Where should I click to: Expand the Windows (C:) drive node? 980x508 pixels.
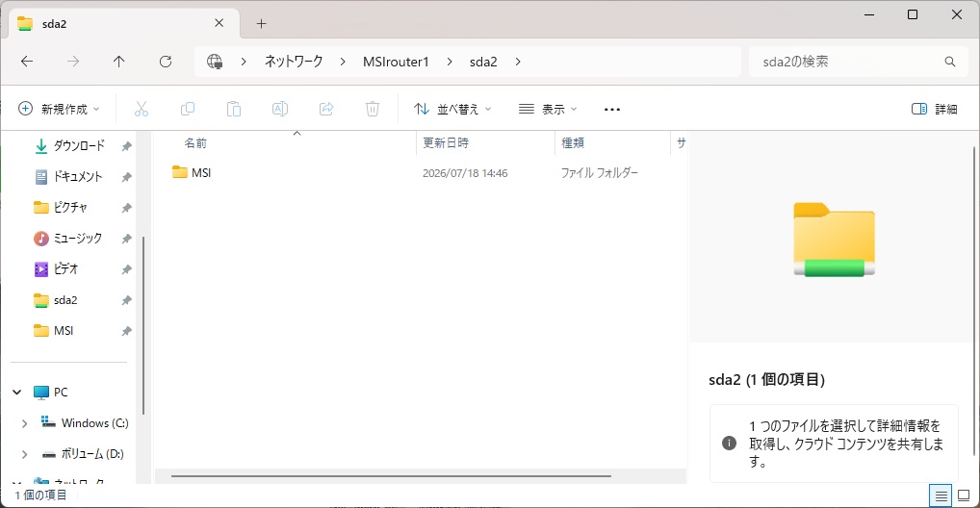(x=24, y=423)
